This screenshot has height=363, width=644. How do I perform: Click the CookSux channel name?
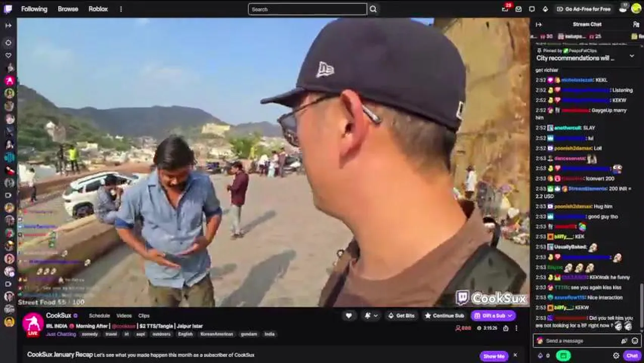(x=58, y=316)
